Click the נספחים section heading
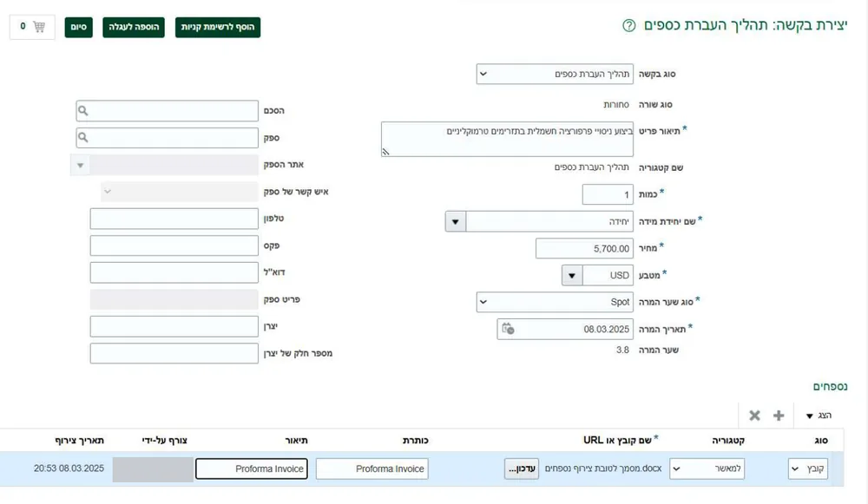Screen dimensions: 868x504 (830, 386)
